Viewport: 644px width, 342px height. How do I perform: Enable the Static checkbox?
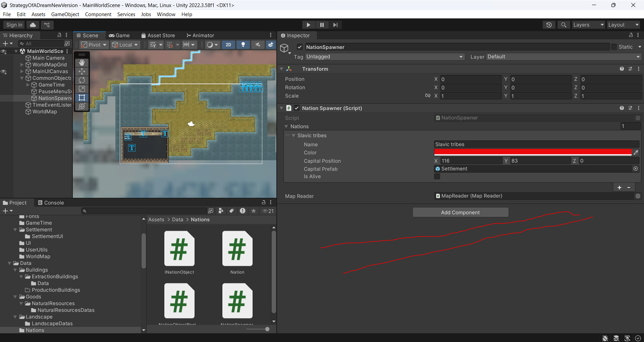(614, 47)
